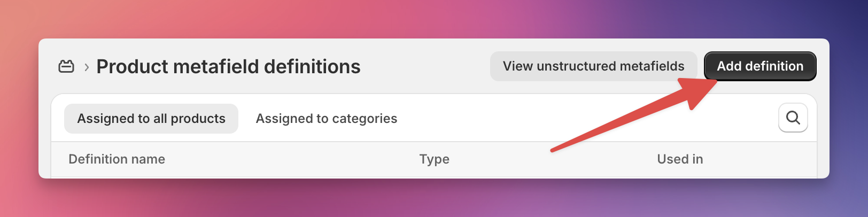Viewport: 868px width, 217px height.
Task: Click the breadcrumb chevron separator
Action: pyautogui.click(x=87, y=67)
